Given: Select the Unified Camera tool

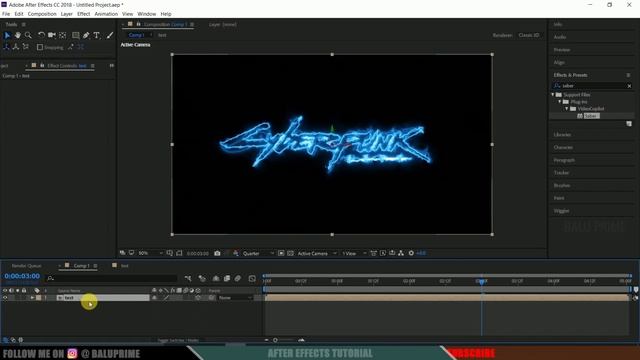Looking at the screenshot, I should point(51,36).
